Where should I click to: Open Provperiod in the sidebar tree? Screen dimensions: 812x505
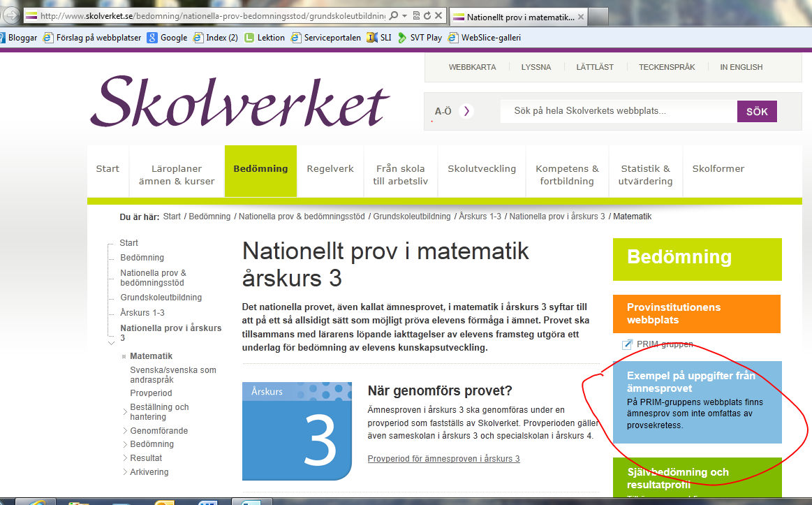point(152,393)
